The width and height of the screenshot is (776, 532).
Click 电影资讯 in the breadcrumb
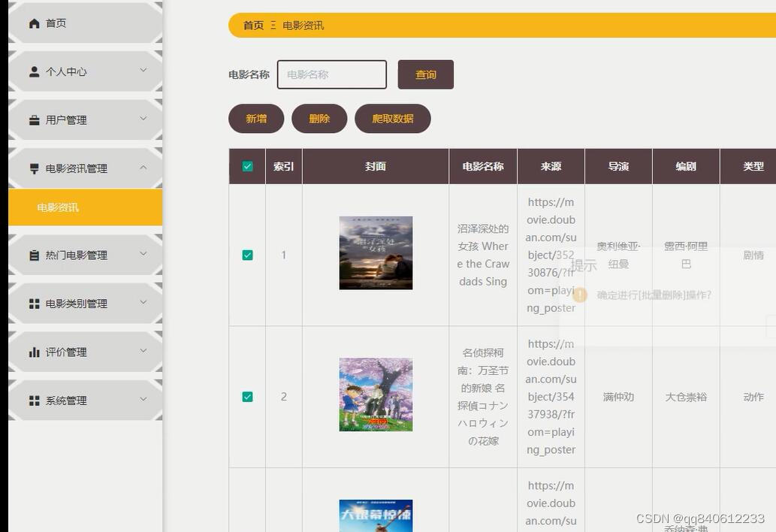(x=303, y=26)
